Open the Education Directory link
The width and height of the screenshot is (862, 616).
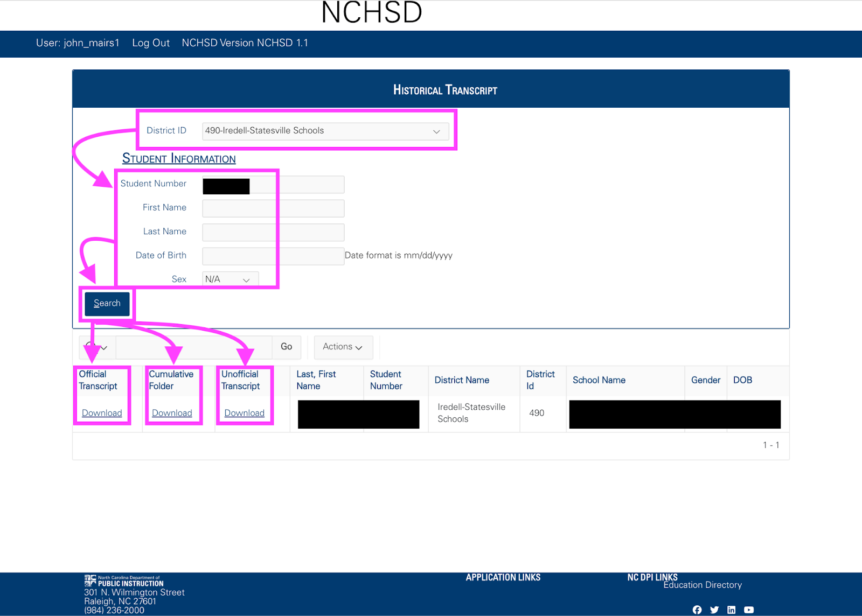(703, 585)
